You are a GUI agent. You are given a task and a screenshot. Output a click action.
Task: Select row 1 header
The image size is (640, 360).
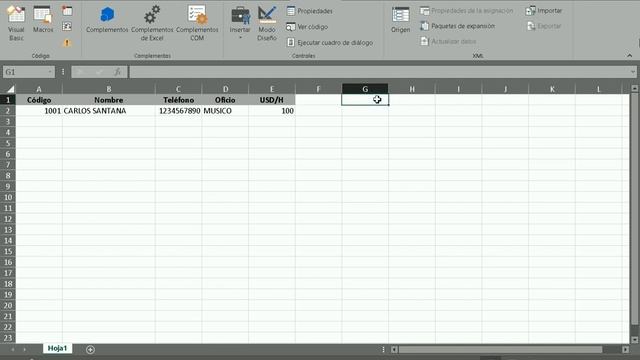[8, 100]
